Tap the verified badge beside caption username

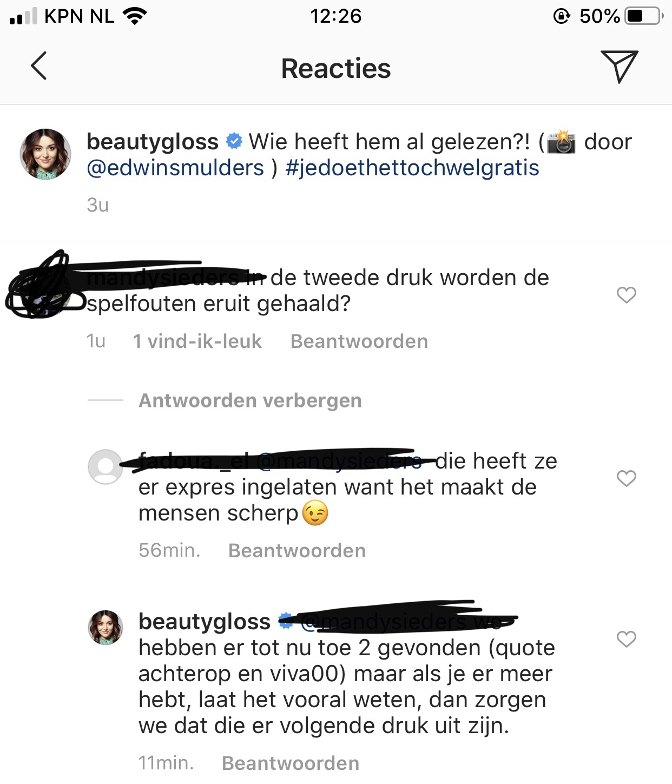234,141
